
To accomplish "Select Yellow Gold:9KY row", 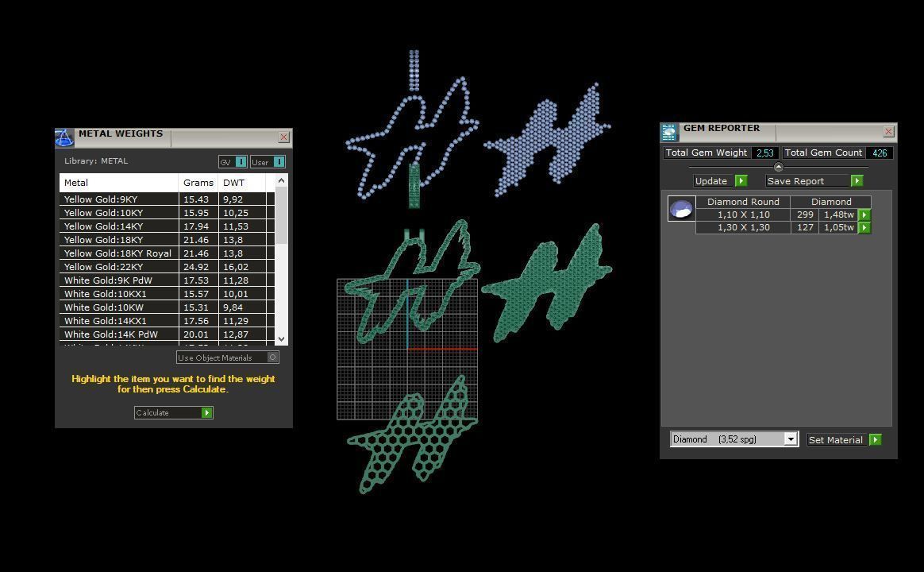I will [167, 199].
